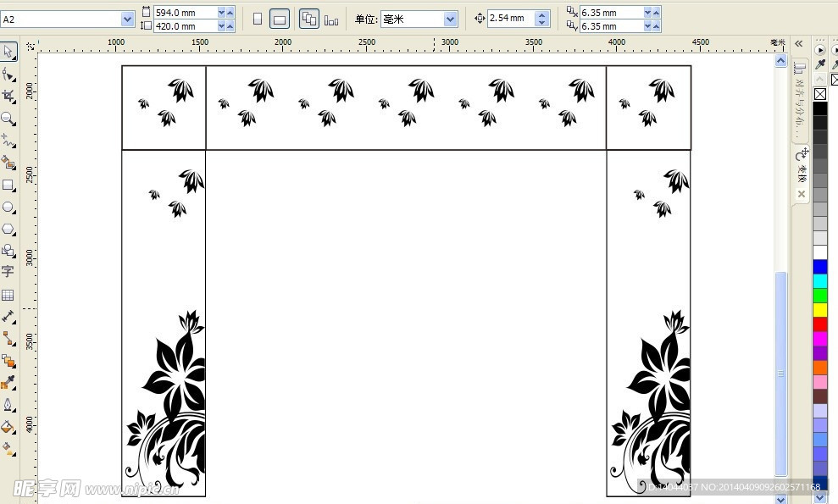This screenshot has height=504, width=838.
Task: Click the blue color swatch in palette
Action: 820,267
